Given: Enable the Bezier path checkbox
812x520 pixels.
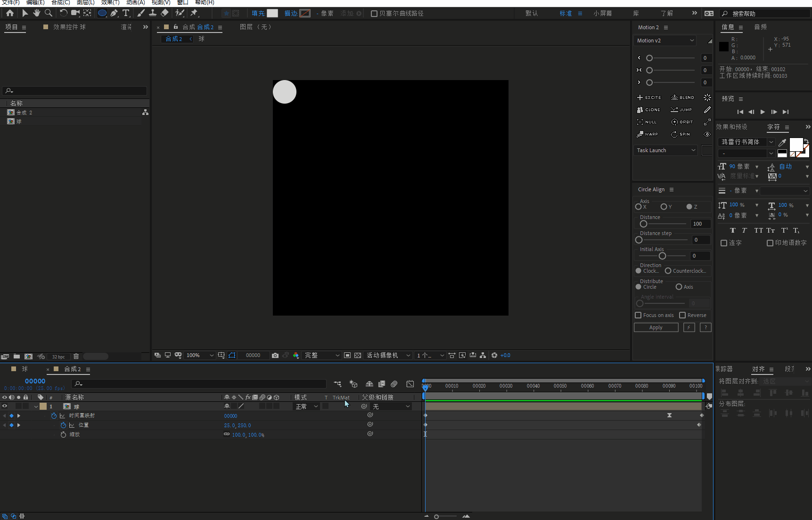Looking at the screenshot, I should tap(374, 14).
